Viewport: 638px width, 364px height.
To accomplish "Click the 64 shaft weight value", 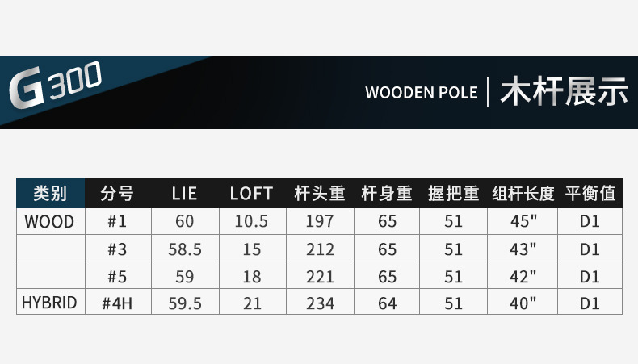I will pyautogui.click(x=387, y=303).
